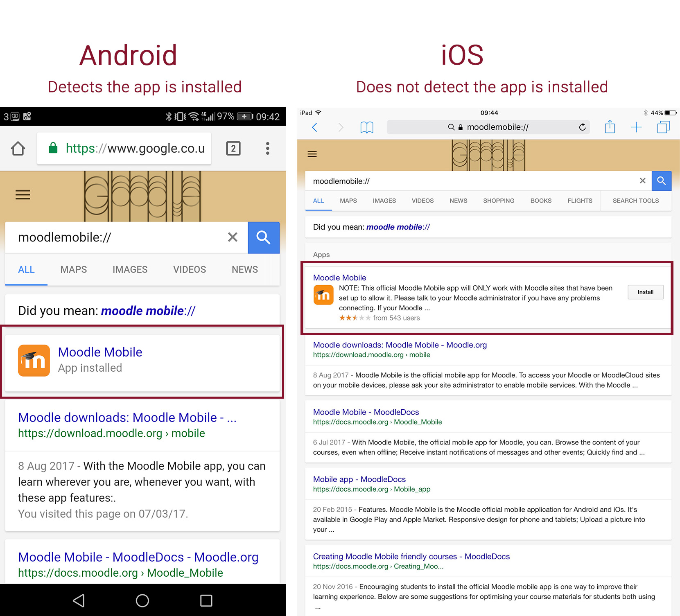
Task: Open Safari bookmarks book icon
Action: 367,127
